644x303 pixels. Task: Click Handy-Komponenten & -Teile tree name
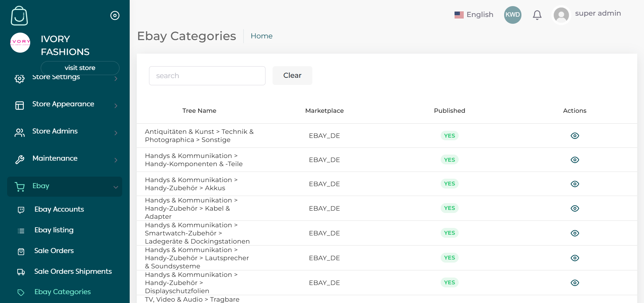[x=194, y=160]
